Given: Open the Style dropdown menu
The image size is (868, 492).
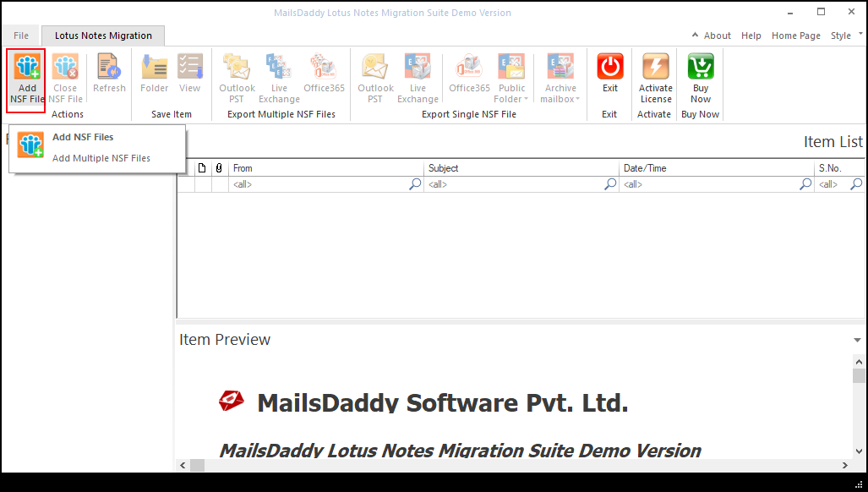Looking at the screenshot, I should [846, 36].
